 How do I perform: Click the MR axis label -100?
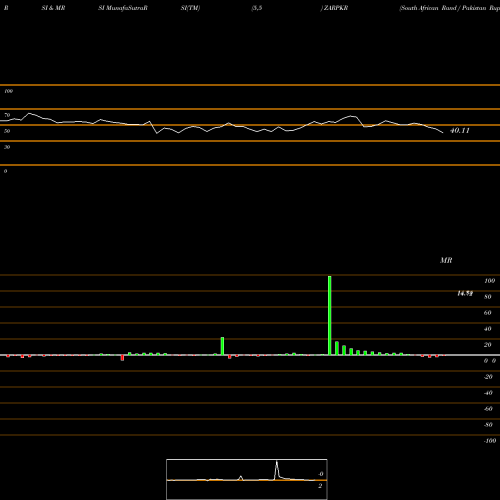tap(490, 441)
